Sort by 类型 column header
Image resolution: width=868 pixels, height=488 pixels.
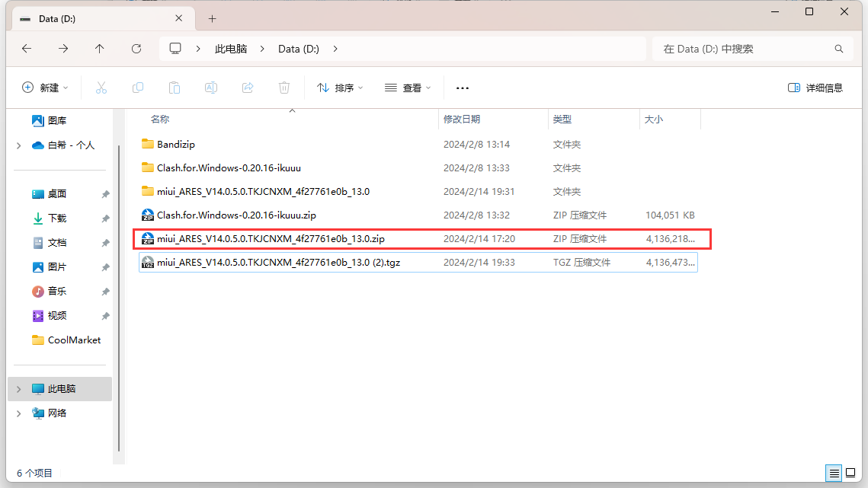point(562,119)
